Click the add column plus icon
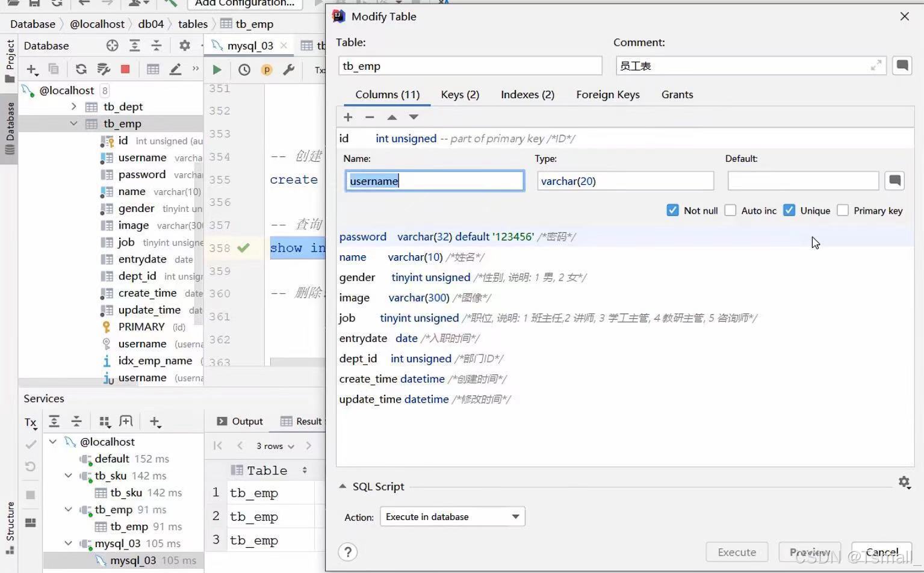This screenshot has width=924, height=573. point(348,117)
